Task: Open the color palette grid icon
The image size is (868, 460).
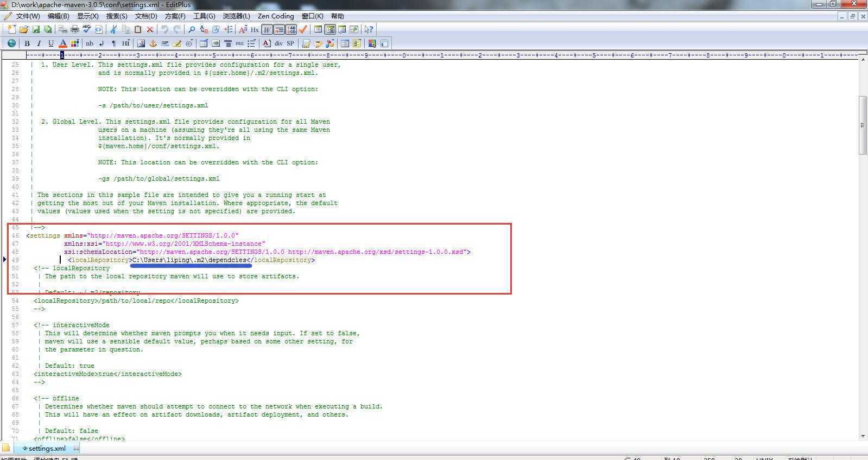Action: tap(75, 43)
